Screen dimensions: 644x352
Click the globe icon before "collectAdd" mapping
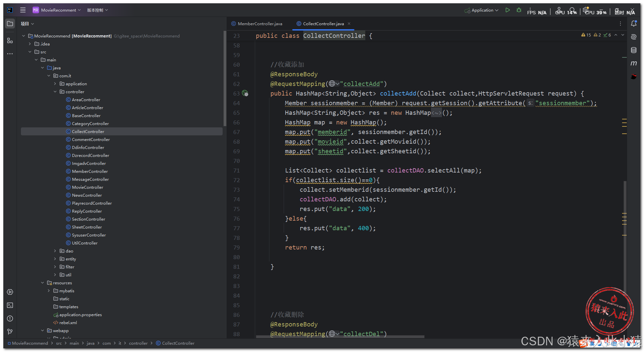coord(332,84)
